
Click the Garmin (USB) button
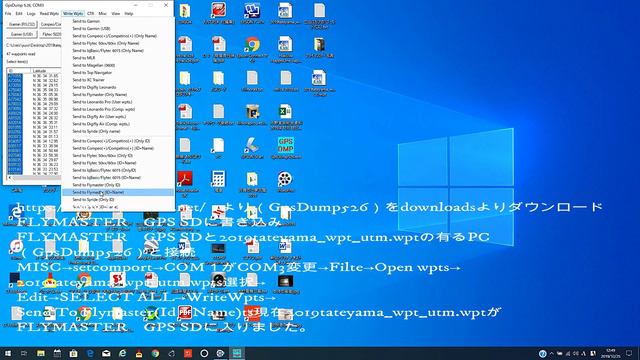point(22,34)
